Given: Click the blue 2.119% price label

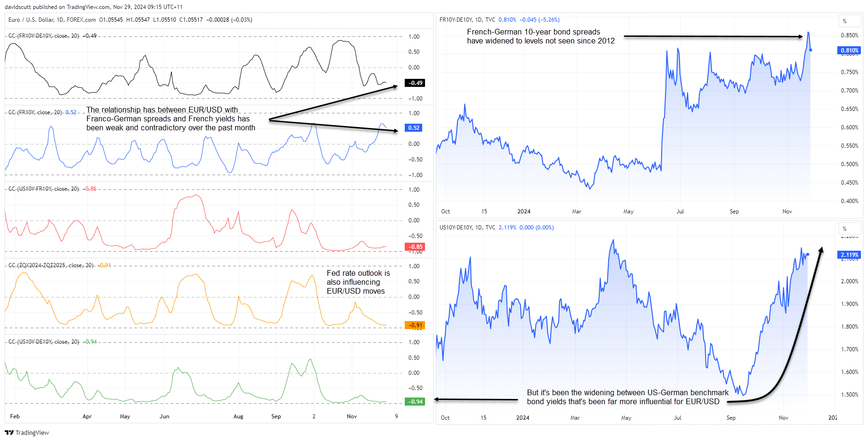Looking at the screenshot, I should pyautogui.click(x=849, y=255).
